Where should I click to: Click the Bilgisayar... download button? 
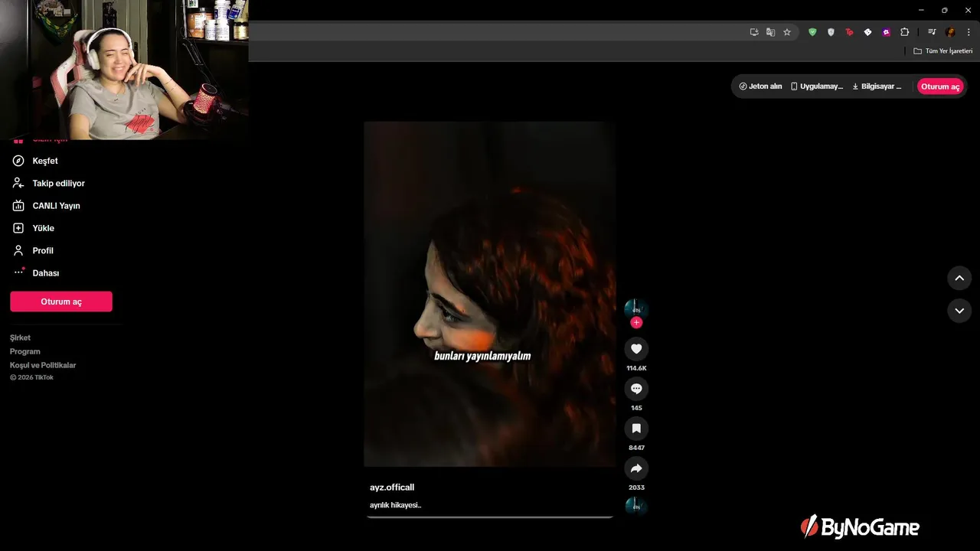point(877,86)
